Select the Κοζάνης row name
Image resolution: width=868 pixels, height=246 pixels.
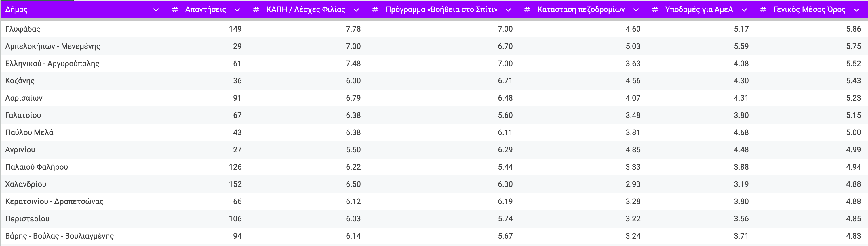point(20,81)
